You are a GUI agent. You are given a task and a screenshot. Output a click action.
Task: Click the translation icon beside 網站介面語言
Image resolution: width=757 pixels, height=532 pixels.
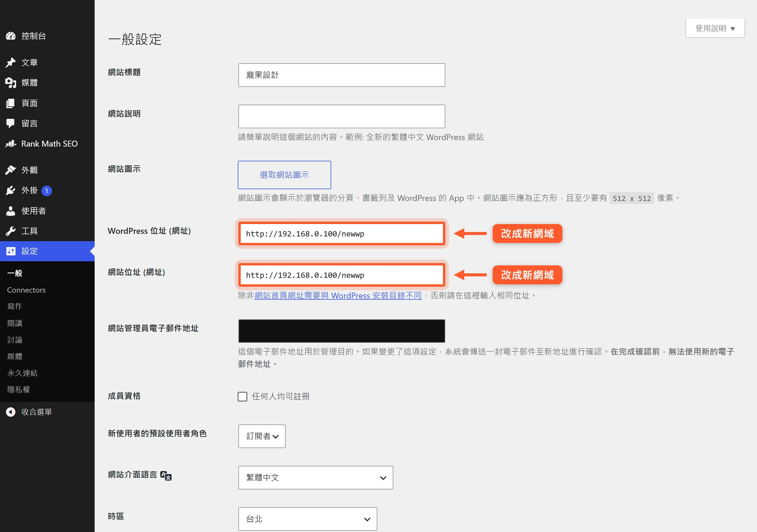[166, 476]
